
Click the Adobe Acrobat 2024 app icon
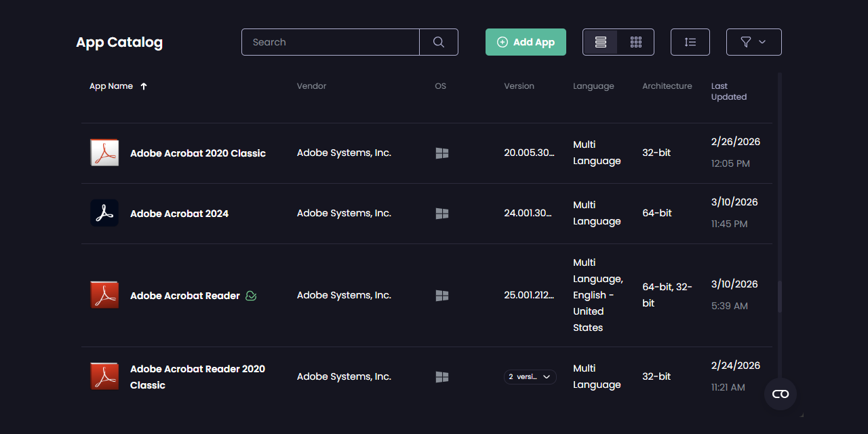(104, 214)
